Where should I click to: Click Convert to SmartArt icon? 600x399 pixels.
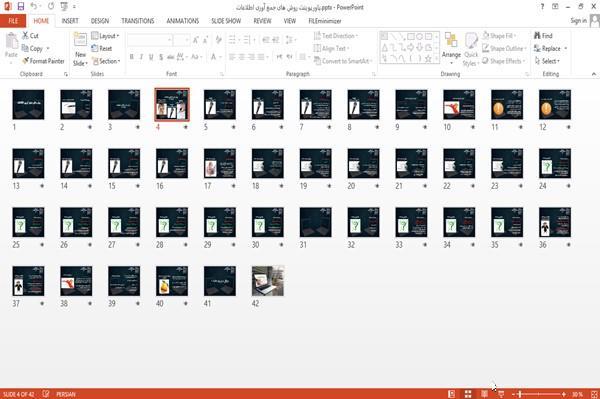(x=317, y=61)
